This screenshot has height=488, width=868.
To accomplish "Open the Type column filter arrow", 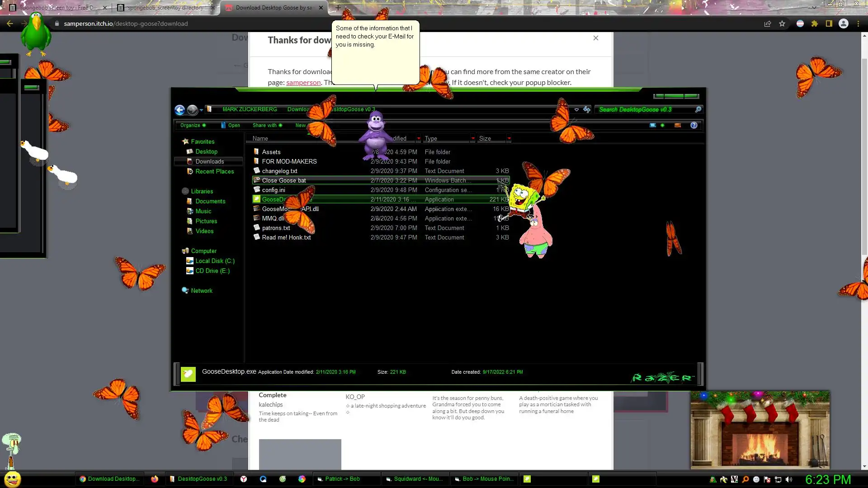I will [x=473, y=138].
